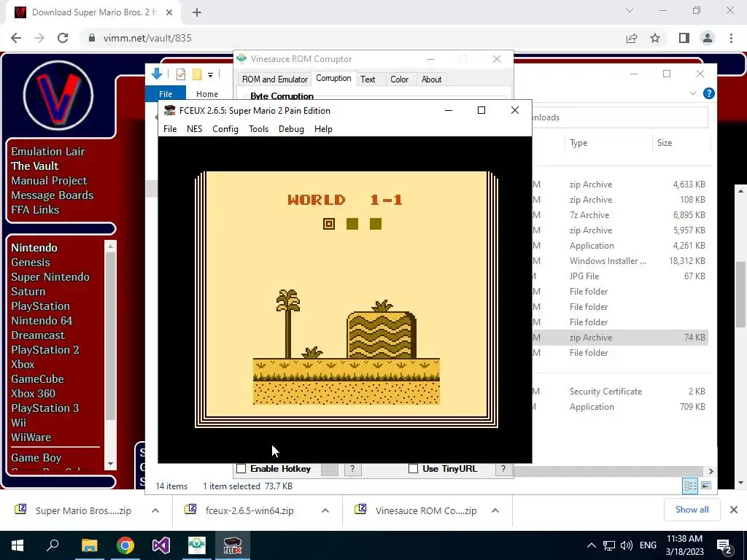
Task: Open Windows Start menu
Action: 18,545
